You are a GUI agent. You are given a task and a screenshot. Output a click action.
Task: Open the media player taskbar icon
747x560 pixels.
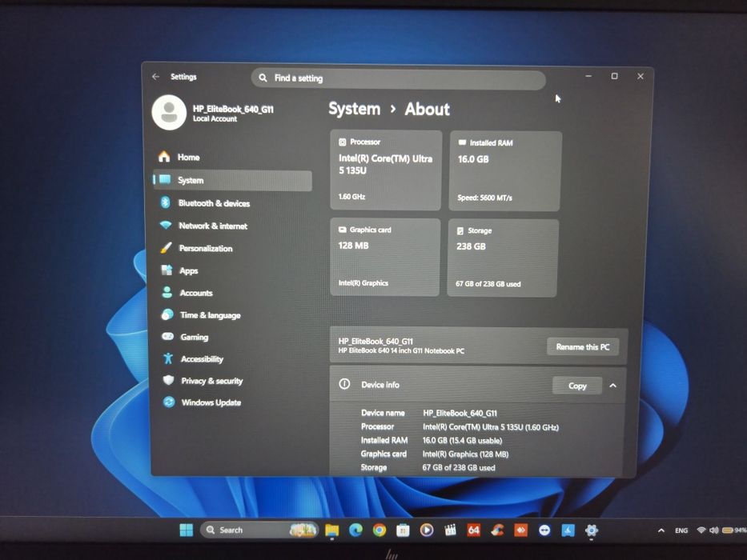427,530
